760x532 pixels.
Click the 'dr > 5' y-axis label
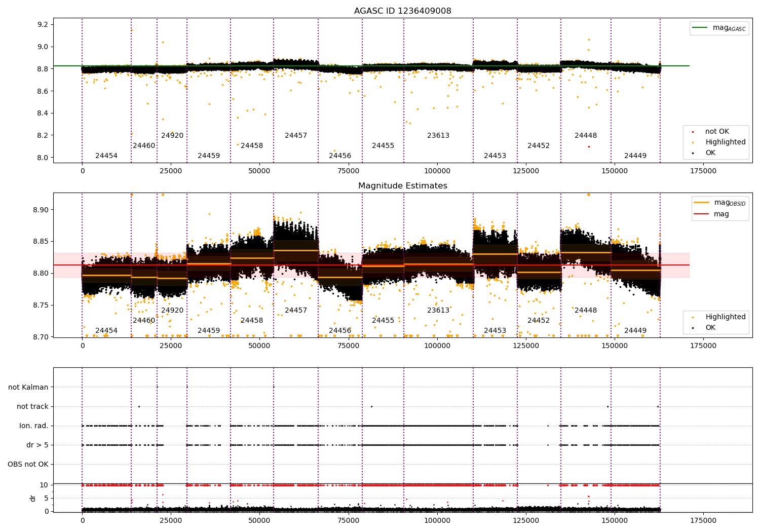pyautogui.click(x=37, y=445)
